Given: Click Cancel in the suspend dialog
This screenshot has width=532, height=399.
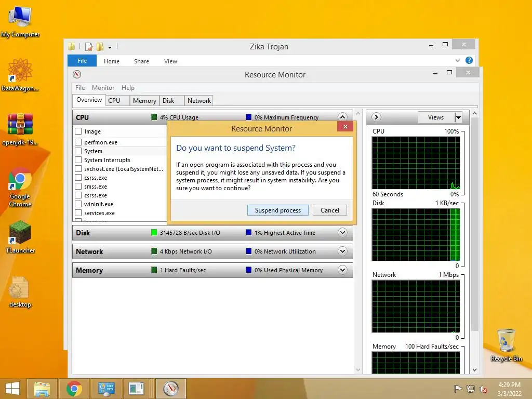Looking at the screenshot, I should (330, 210).
